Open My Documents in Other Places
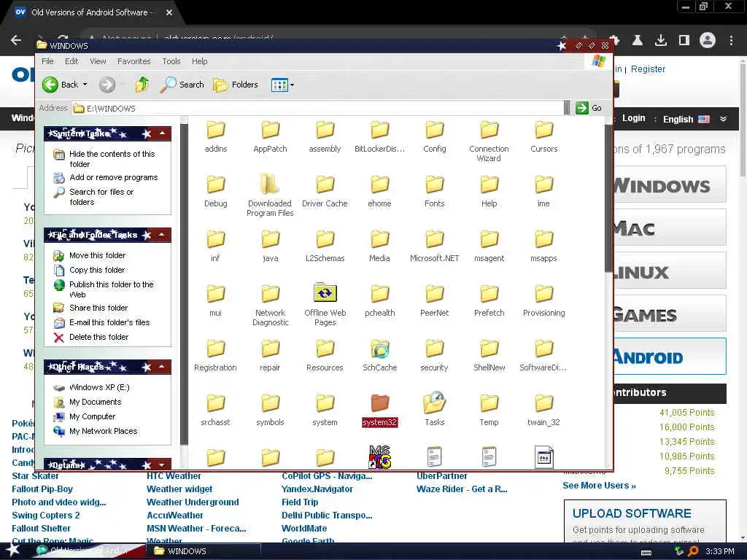Screen dimensions: 747x560 pos(96,402)
